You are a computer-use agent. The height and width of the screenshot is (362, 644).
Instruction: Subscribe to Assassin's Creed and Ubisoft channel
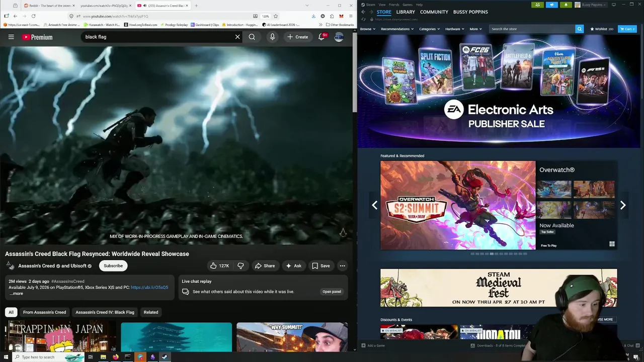tap(113, 265)
